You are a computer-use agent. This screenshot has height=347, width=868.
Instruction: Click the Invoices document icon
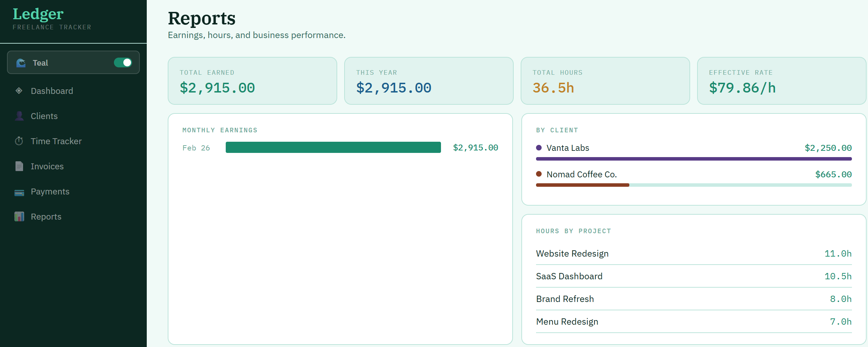click(19, 166)
